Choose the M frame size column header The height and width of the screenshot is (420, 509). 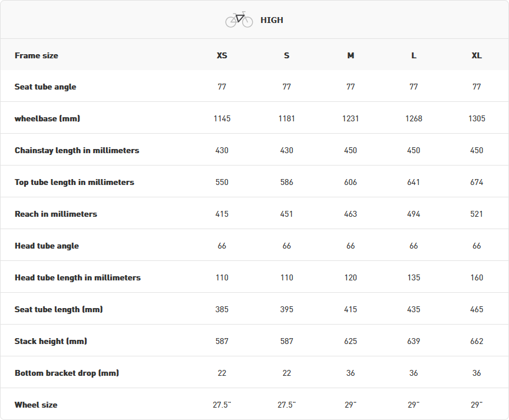[351, 55]
